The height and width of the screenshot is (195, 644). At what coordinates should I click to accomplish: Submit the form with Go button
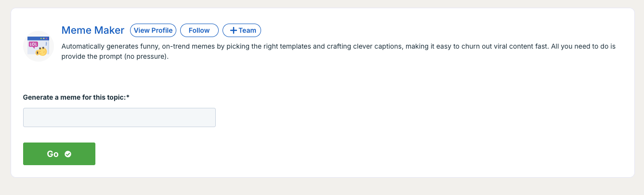pyautogui.click(x=59, y=154)
